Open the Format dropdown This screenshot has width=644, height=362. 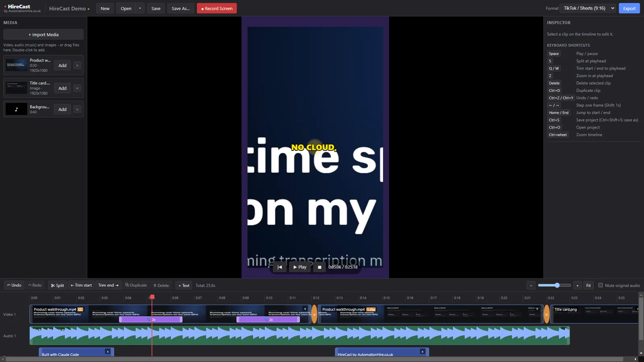[x=588, y=8]
